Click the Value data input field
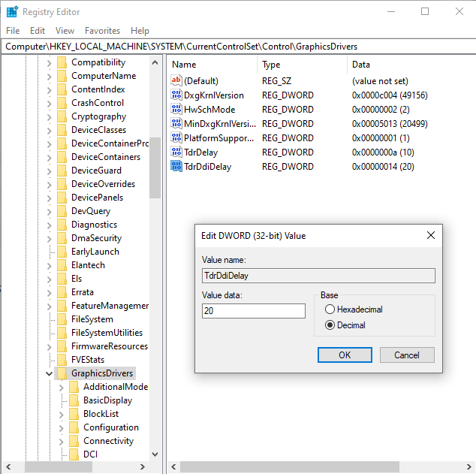476x474 pixels. (x=254, y=311)
